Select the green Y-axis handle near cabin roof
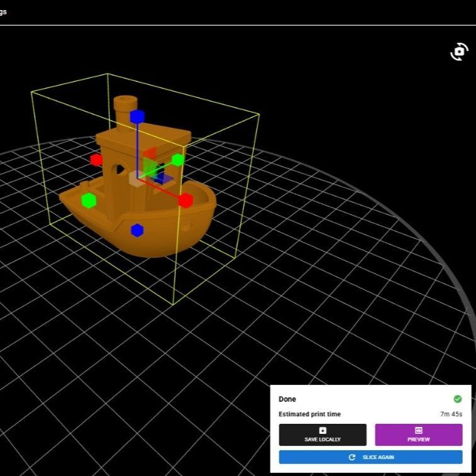Image resolution: width=476 pixels, height=476 pixels. (178, 160)
